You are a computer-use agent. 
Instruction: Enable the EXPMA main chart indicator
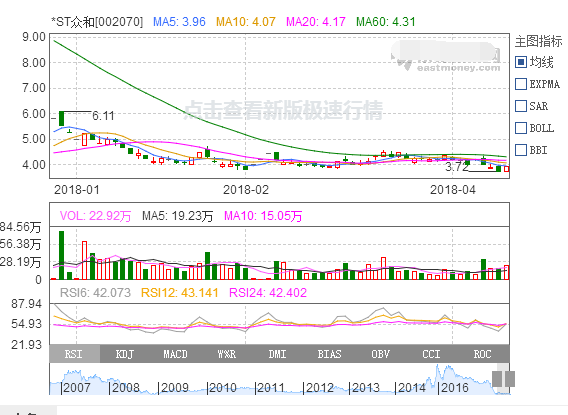(x=521, y=84)
